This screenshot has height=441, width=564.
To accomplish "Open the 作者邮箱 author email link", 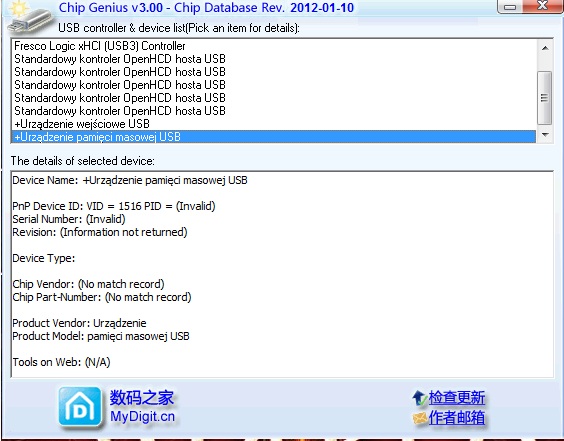I will pos(456,418).
